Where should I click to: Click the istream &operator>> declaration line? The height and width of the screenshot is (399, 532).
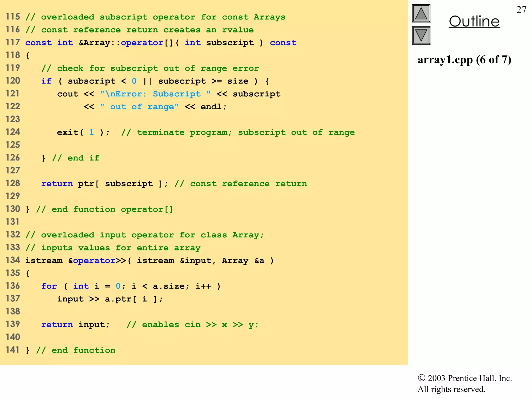(150, 261)
